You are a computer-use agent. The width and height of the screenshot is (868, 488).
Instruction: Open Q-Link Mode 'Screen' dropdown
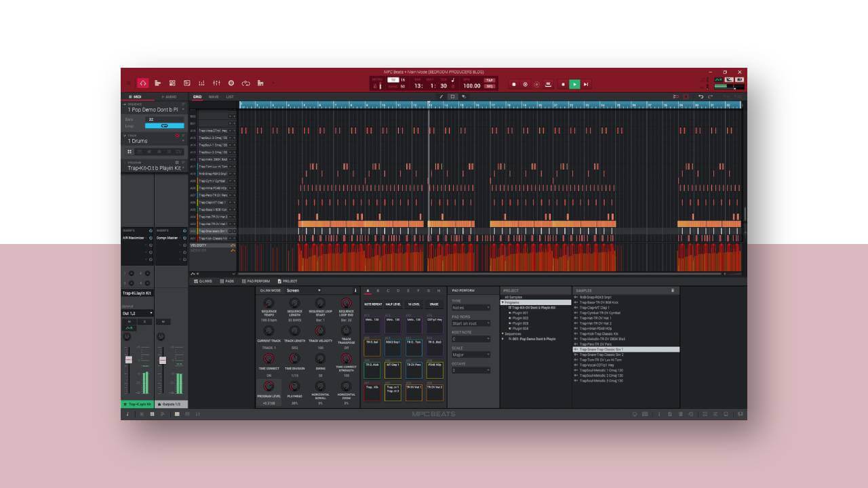pyautogui.click(x=304, y=291)
